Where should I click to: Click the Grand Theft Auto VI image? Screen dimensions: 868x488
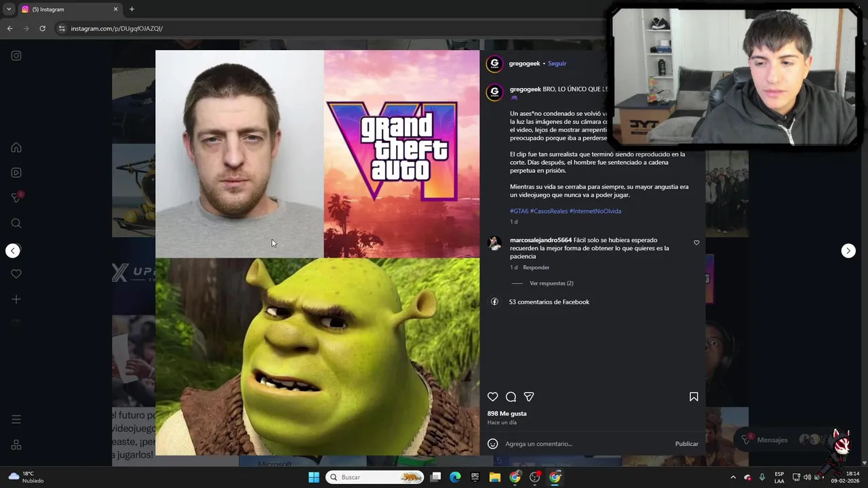tap(401, 154)
